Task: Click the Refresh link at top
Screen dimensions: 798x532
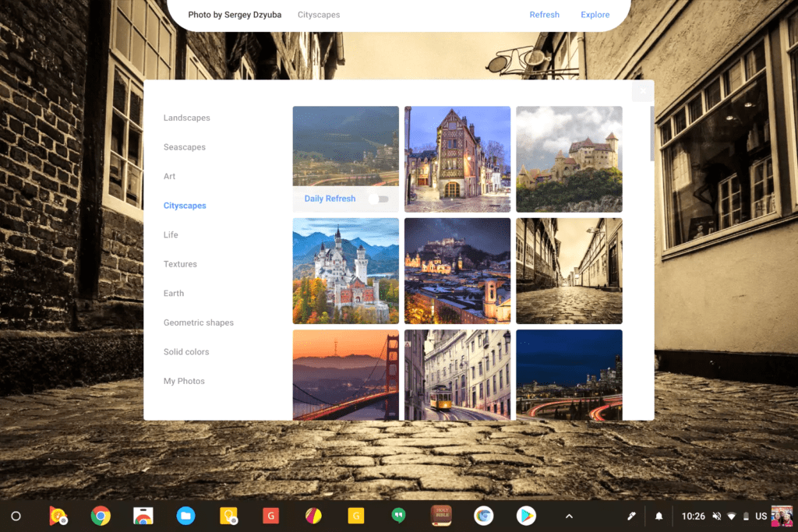Action: (x=544, y=15)
